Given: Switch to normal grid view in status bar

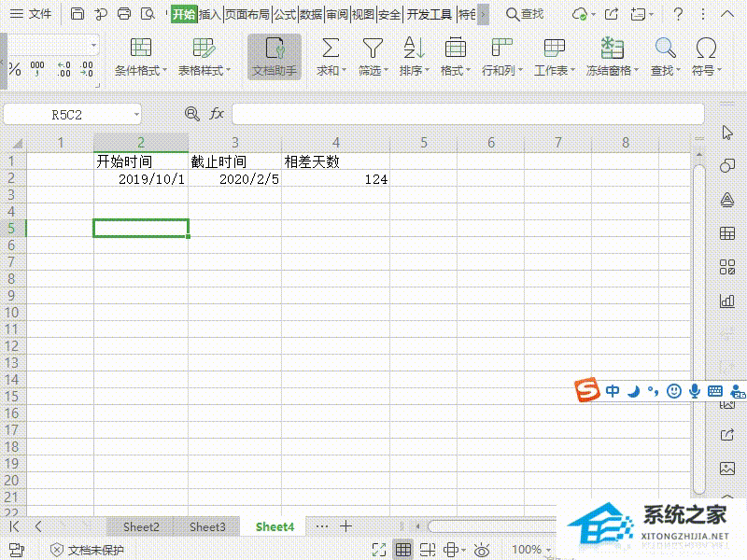Looking at the screenshot, I should 403,550.
